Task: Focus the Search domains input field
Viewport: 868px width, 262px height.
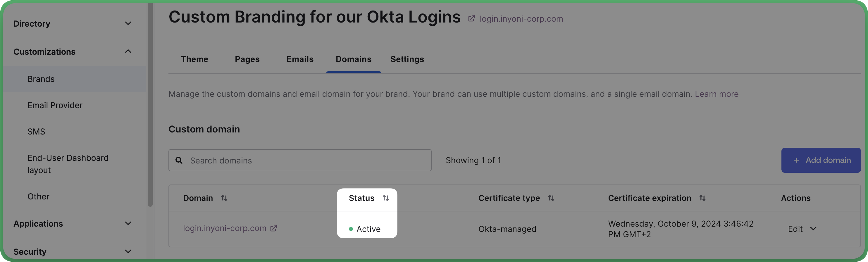Action: click(x=300, y=160)
